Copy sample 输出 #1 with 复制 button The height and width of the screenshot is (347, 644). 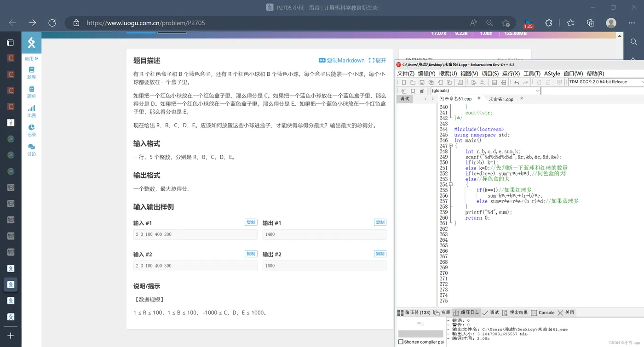click(380, 222)
